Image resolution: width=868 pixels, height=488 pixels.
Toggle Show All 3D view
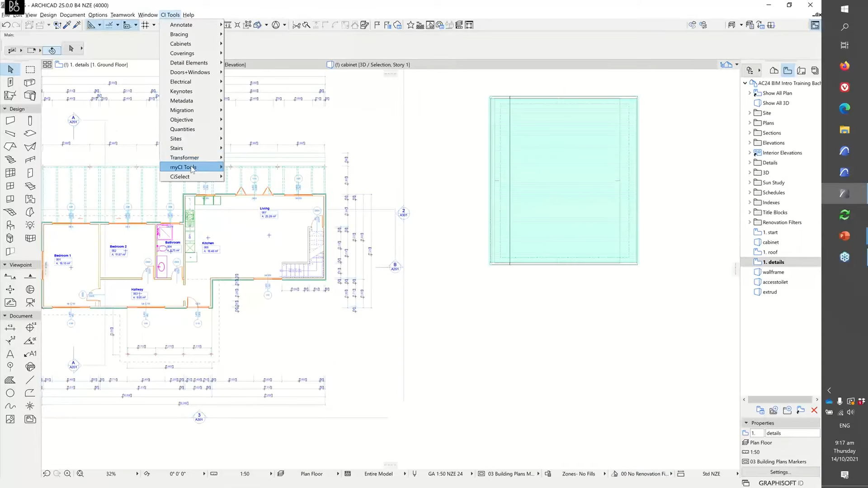[776, 103]
